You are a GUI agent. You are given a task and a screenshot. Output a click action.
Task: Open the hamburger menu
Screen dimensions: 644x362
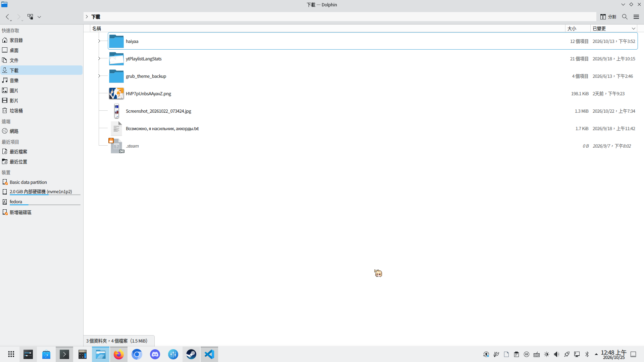click(636, 17)
